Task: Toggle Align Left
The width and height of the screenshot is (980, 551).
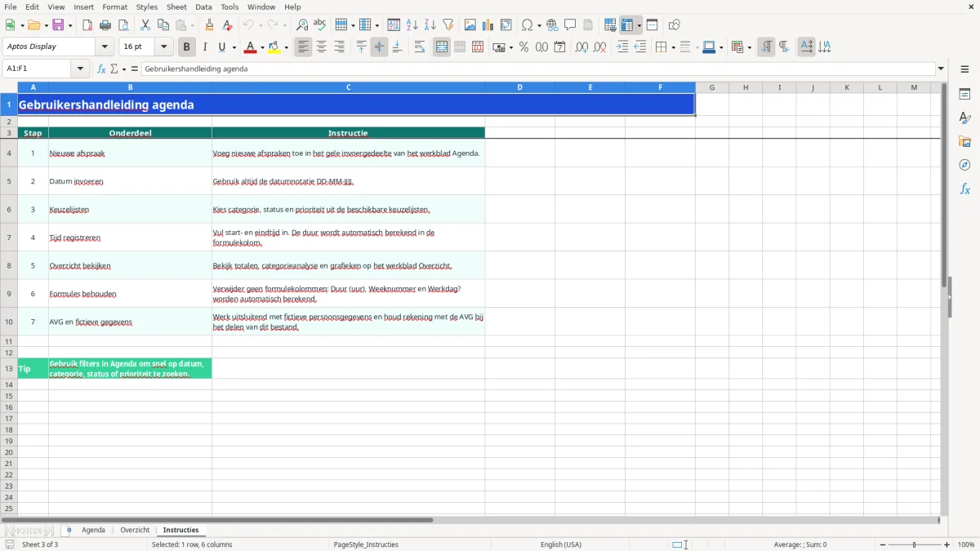Action: 303,47
